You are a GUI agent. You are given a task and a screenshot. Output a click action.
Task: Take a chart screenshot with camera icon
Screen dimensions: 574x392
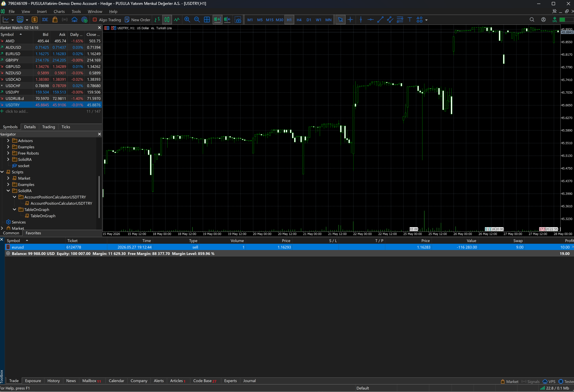pos(238,20)
